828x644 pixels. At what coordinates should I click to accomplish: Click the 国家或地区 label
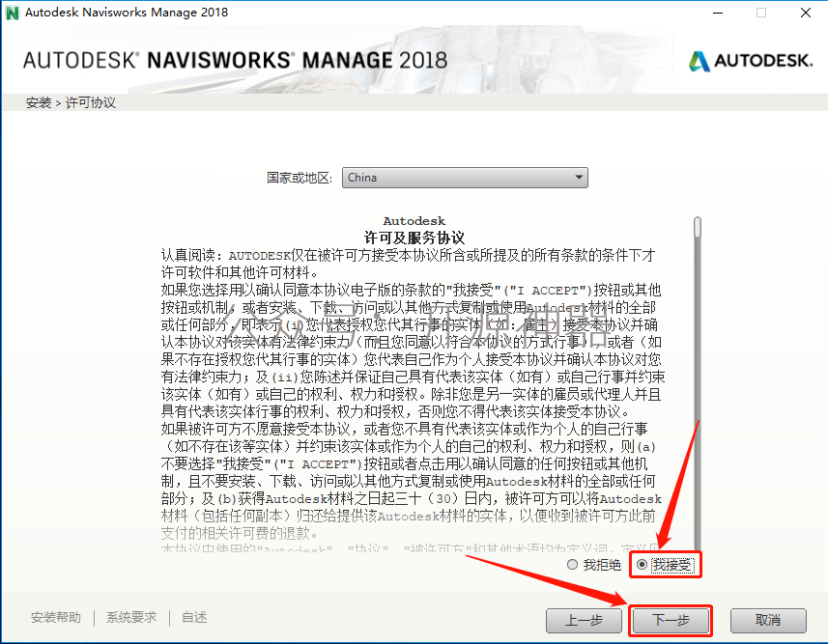point(300,178)
